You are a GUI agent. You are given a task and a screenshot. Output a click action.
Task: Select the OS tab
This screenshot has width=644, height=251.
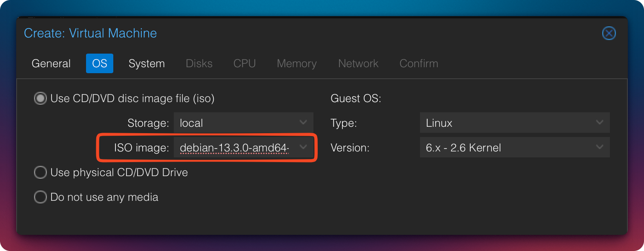tap(100, 63)
